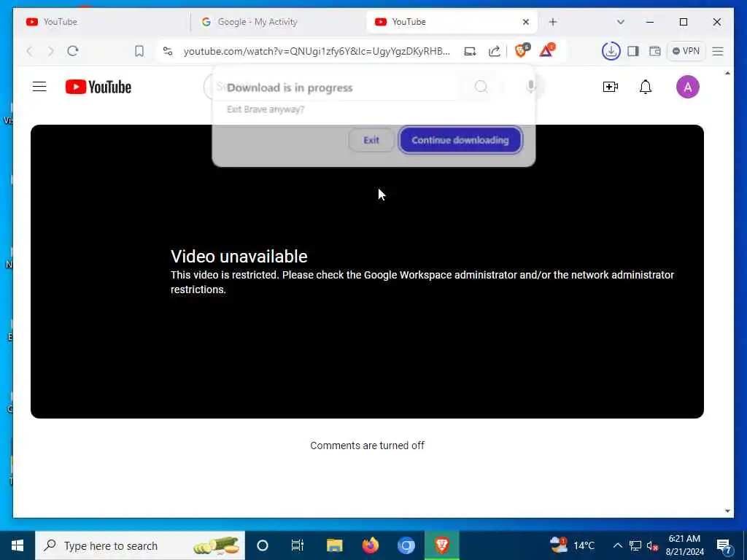Open Brave Shields lion icon
The image size is (747, 560).
coord(522,50)
